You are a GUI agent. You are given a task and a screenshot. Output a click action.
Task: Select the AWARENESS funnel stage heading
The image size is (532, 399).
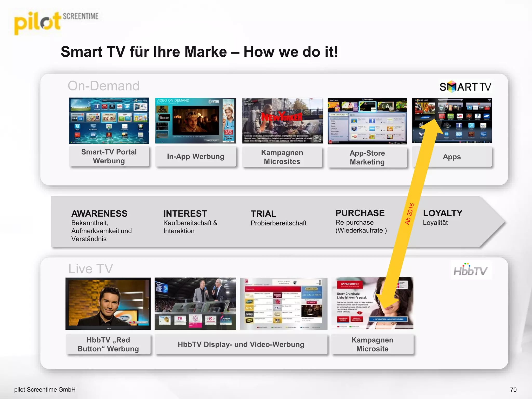[x=99, y=214]
